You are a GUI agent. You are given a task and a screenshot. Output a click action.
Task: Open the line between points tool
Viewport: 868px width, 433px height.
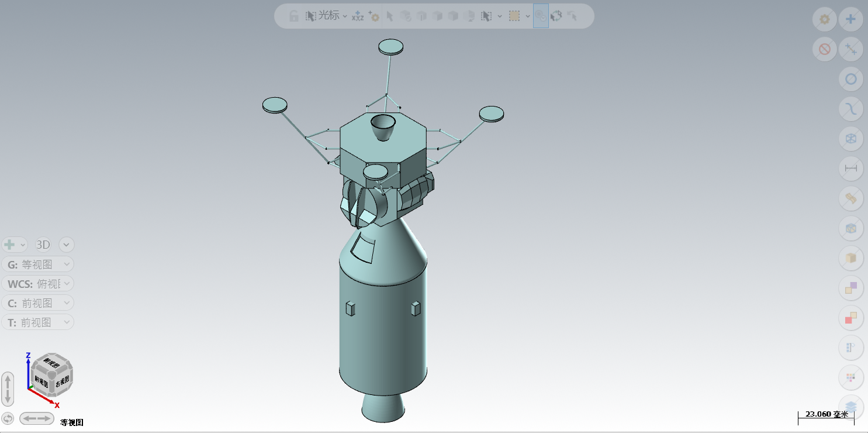coord(851,49)
